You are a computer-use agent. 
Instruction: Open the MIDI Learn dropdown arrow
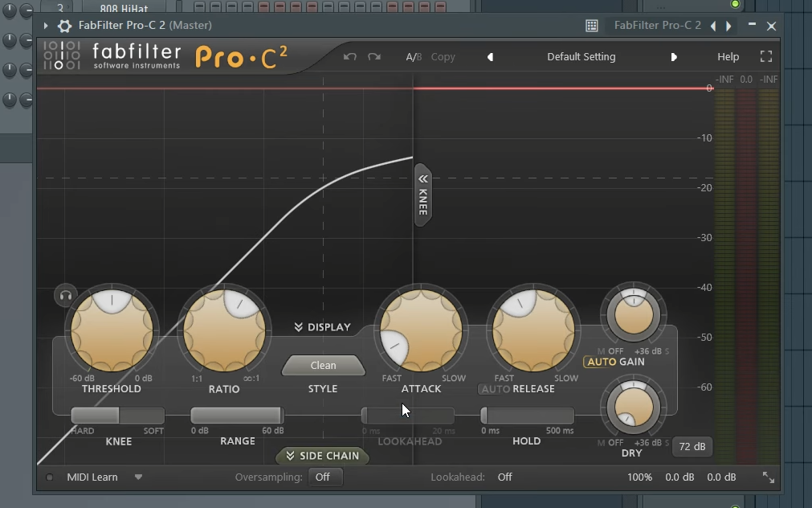pyautogui.click(x=138, y=477)
